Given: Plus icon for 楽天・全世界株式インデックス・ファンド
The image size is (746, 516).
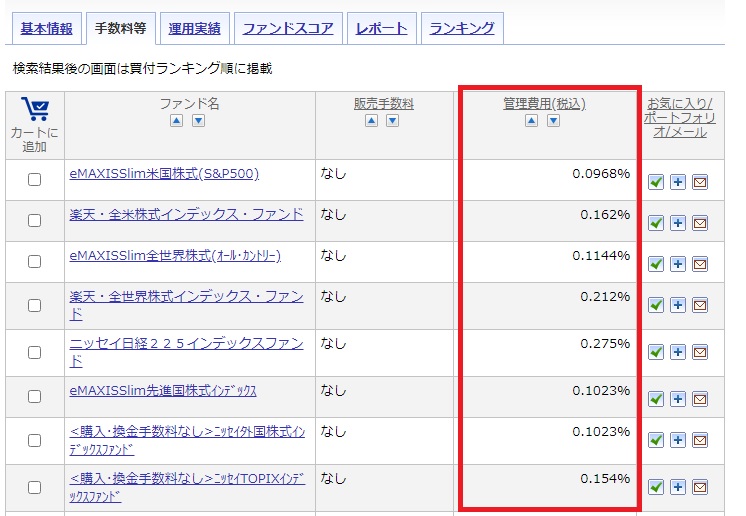Looking at the screenshot, I should 678,304.
